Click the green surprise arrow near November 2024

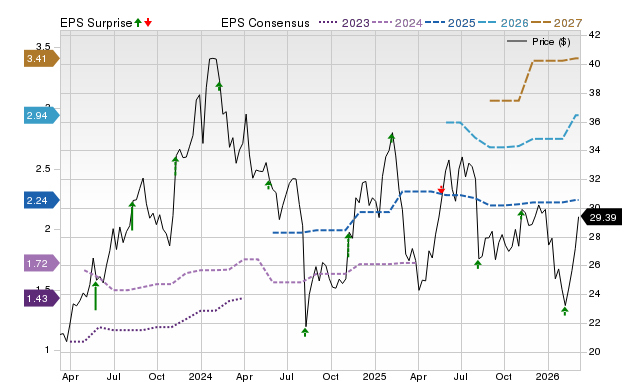tap(348, 245)
